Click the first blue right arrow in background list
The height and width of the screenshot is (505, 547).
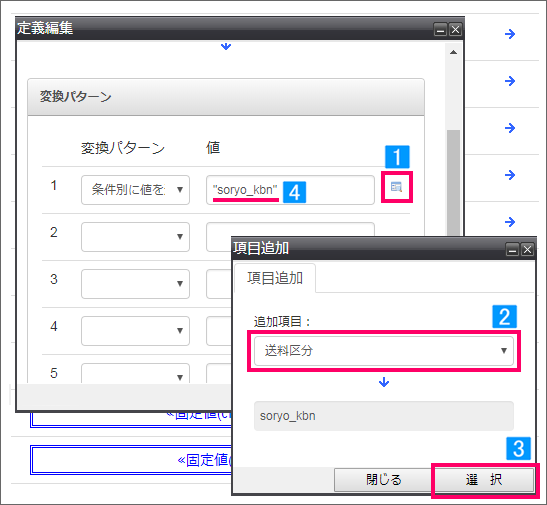tap(510, 34)
